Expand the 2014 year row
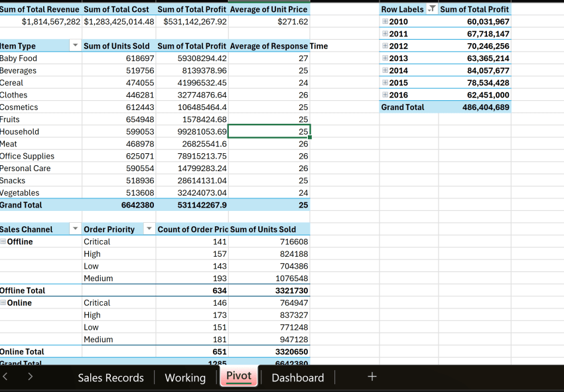Viewport: 564px width, 392px height. 385,70
